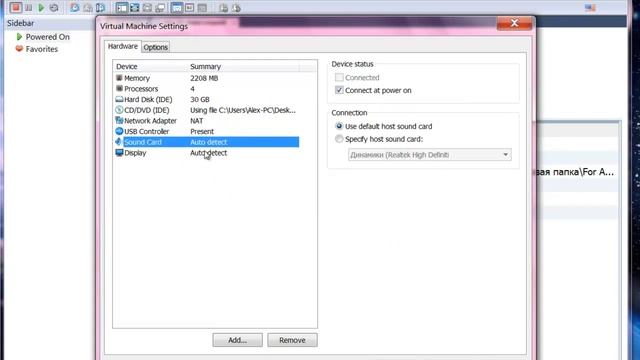Click the Present USB controller summary
Viewport: 640px width, 360px height.
[202, 131]
